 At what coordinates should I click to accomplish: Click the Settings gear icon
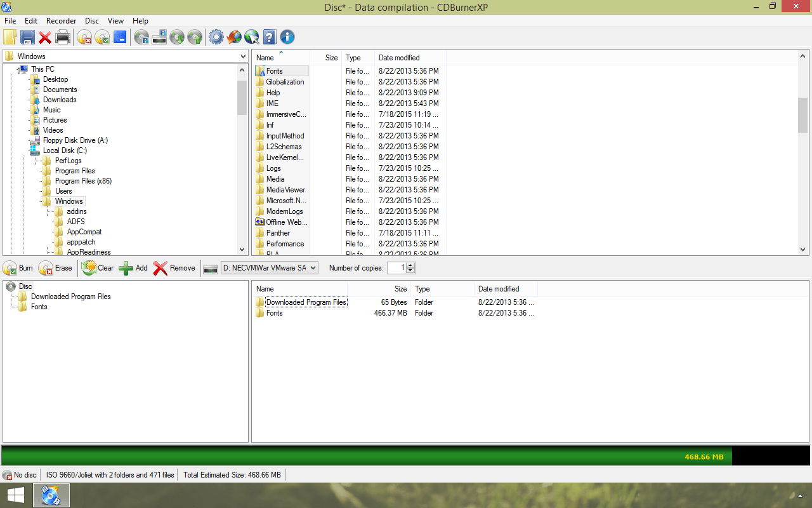pyautogui.click(x=215, y=37)
